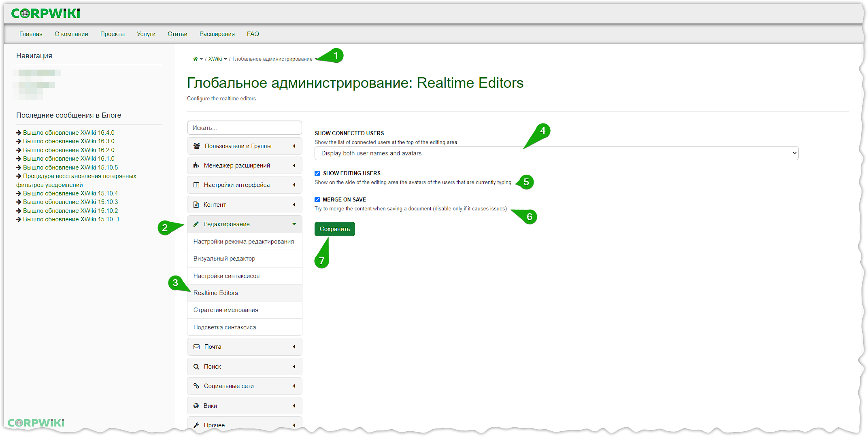
Task: Expand Вики section arrow
Action: 294,406
